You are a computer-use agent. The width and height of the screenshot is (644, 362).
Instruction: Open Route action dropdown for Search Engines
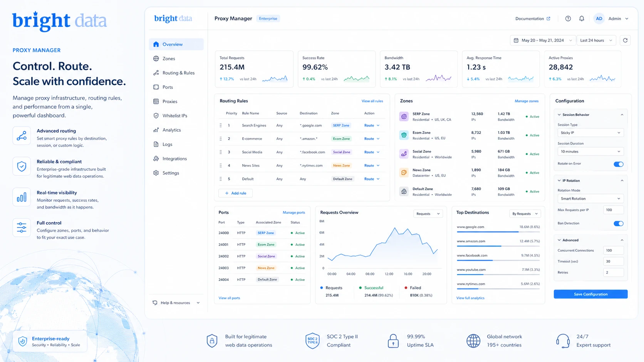point(372,125)
